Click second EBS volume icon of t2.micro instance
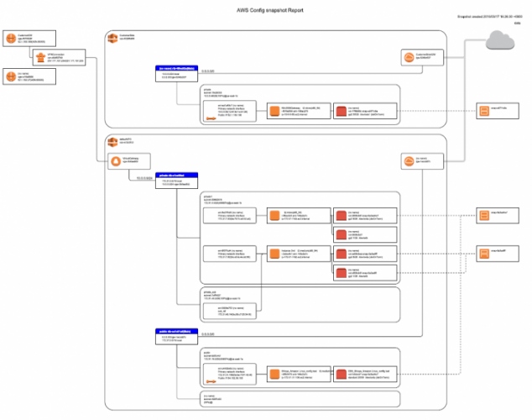 [x=341, y=234]
